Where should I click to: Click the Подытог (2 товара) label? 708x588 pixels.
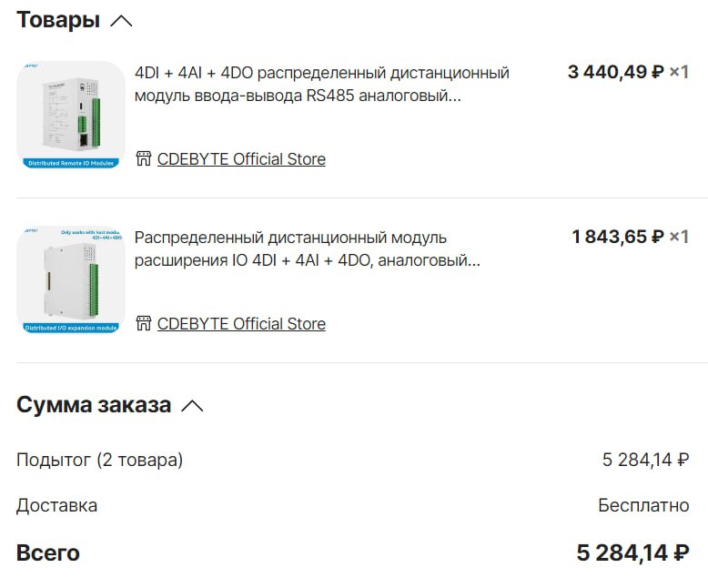[x=100, y=461]
